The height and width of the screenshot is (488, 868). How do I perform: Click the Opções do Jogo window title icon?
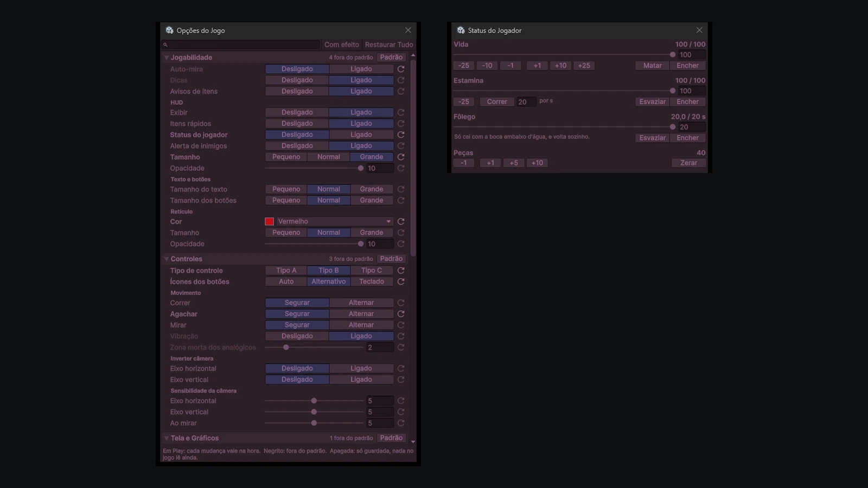tap(169, 30)
